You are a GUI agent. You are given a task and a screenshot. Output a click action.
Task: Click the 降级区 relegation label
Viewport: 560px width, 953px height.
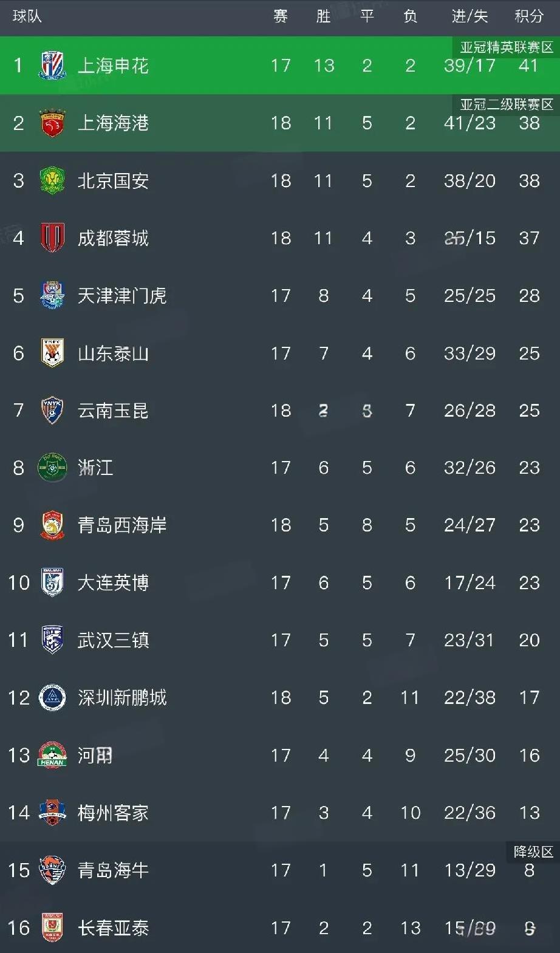[x=533, y=852]
